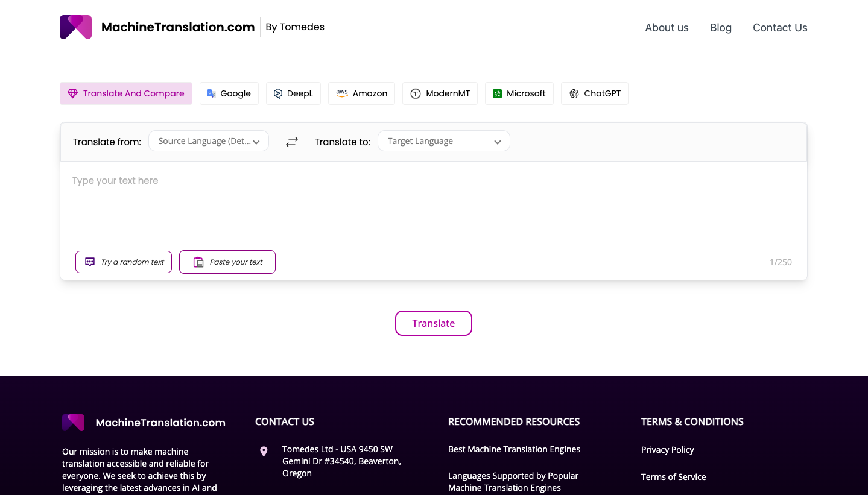Switch to the DeepL engine tab
This screenshot has height=495, width=868.
pos(294,93)
